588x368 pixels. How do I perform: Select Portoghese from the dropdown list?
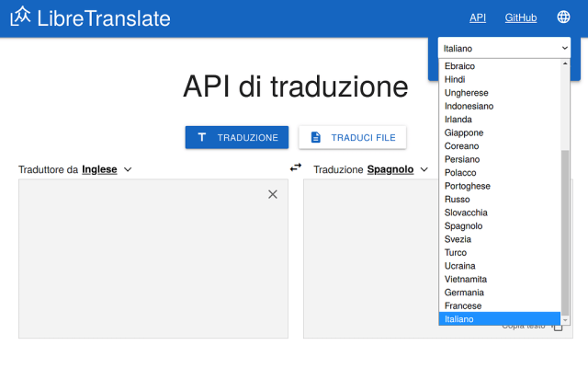tap(468, 186)
